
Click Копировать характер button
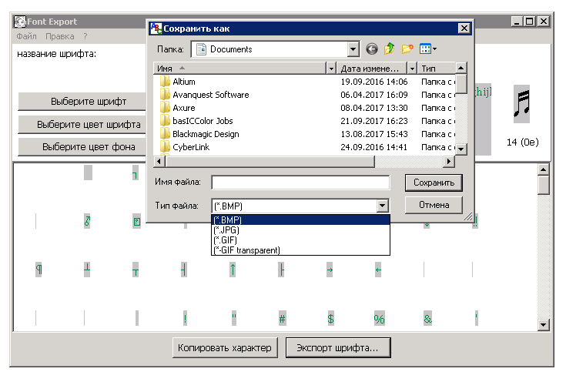225,348
